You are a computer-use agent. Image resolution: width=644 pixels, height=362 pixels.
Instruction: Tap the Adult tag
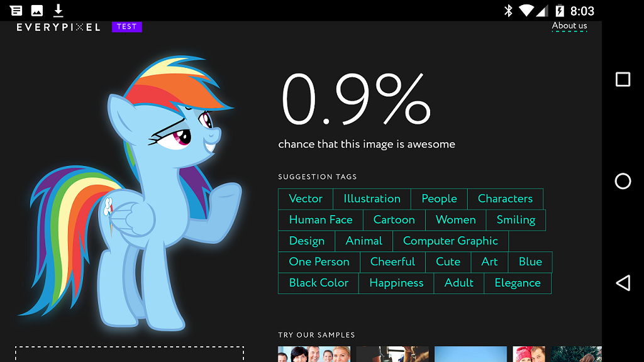click(458, 283)
